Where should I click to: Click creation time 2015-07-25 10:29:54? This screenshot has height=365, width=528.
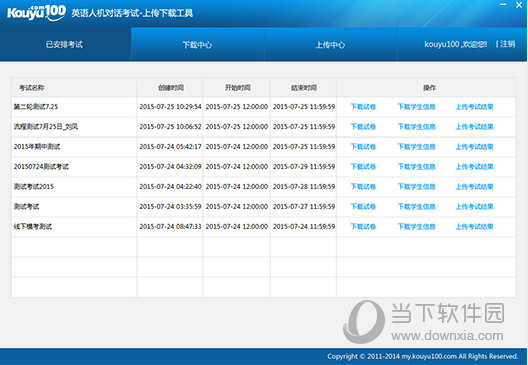[170, 107]
